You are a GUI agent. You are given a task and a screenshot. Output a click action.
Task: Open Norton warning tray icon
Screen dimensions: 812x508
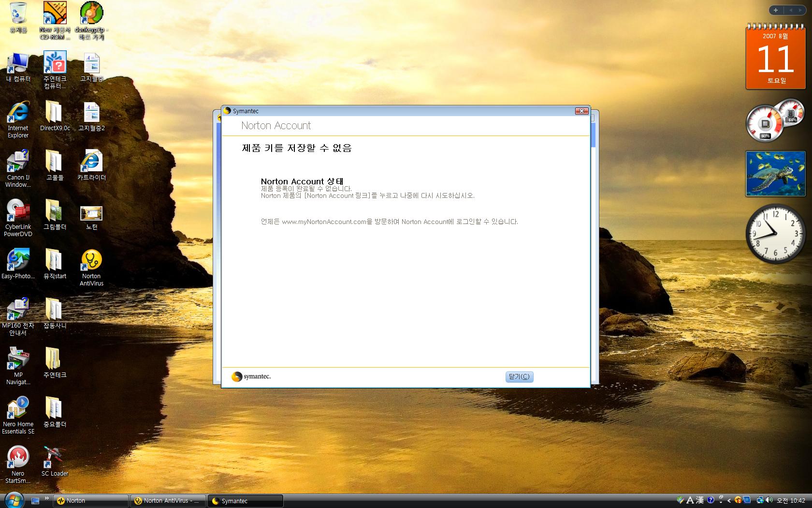[738, 500]
